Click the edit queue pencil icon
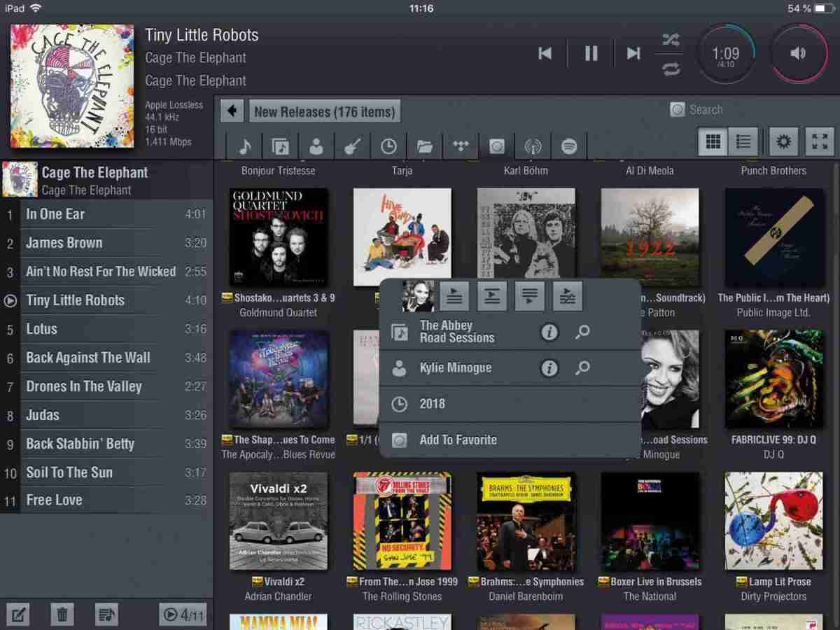Viewport: 840px width, 630px height. click(18, 615)
